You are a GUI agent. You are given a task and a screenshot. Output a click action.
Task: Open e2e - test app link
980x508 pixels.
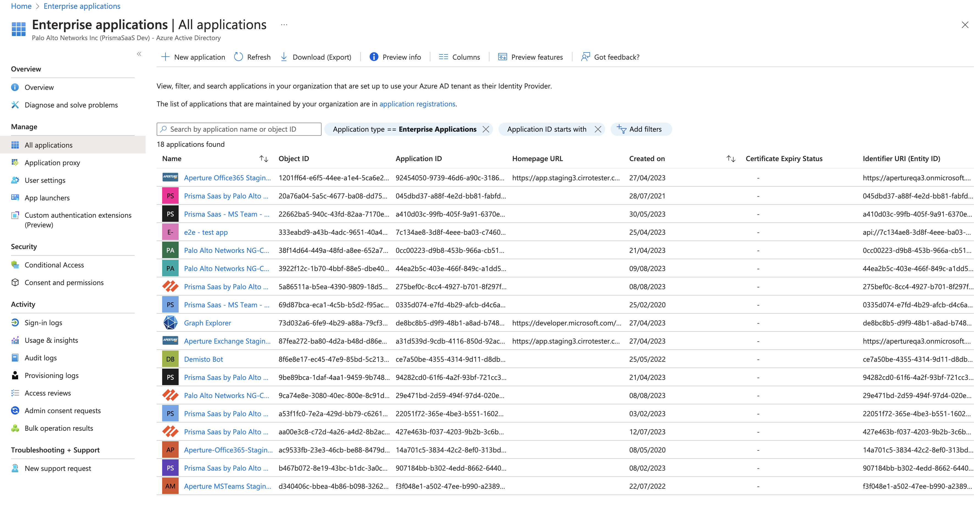click(x=206, y=232)
